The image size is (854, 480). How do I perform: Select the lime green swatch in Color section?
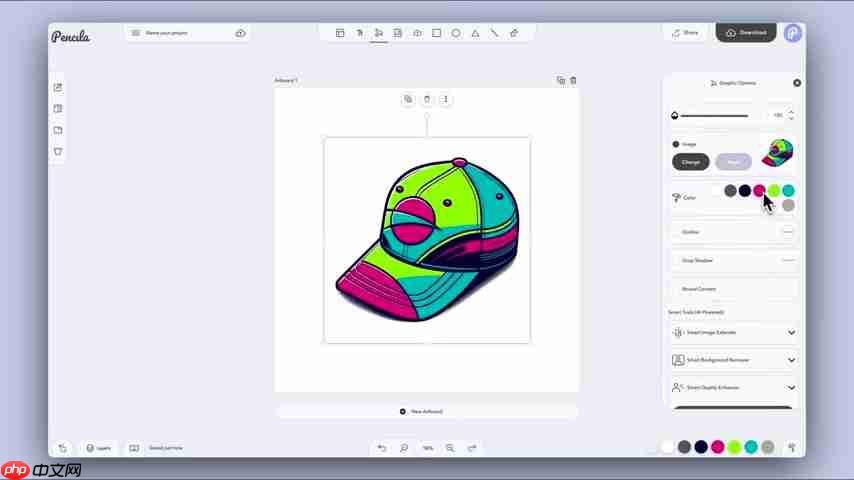(x=774, y=190)
